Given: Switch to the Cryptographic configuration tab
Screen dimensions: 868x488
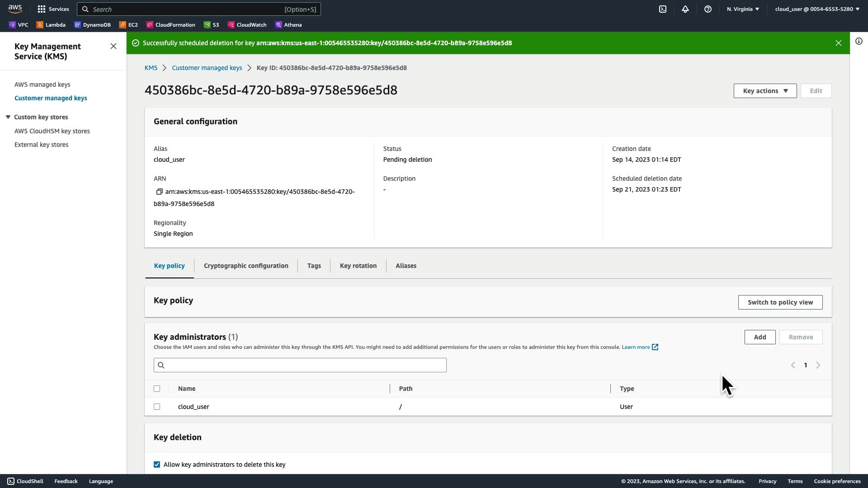Looking at the screenshot, I should [x=245, y=266].
